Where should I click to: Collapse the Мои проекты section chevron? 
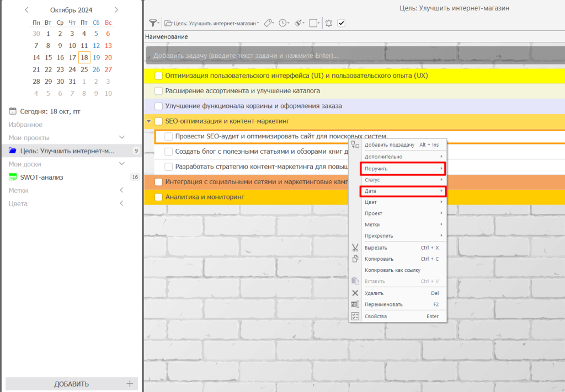(x=122, y=137)
